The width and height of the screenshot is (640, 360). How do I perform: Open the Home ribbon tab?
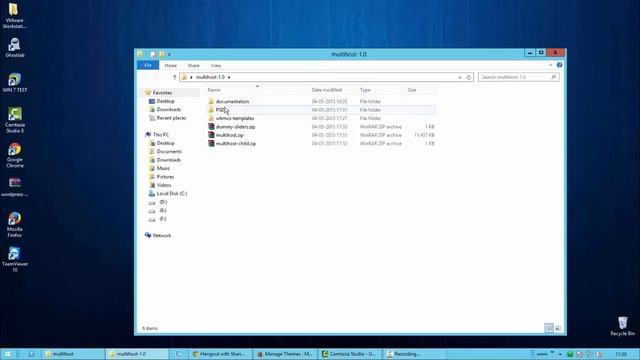pos(171,65)
